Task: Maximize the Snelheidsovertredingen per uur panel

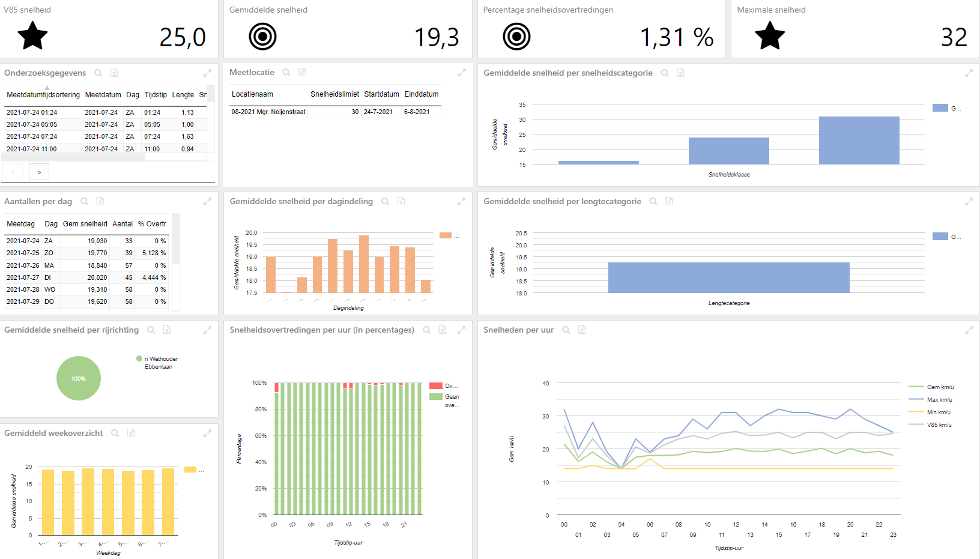Action: pos(461,330)
